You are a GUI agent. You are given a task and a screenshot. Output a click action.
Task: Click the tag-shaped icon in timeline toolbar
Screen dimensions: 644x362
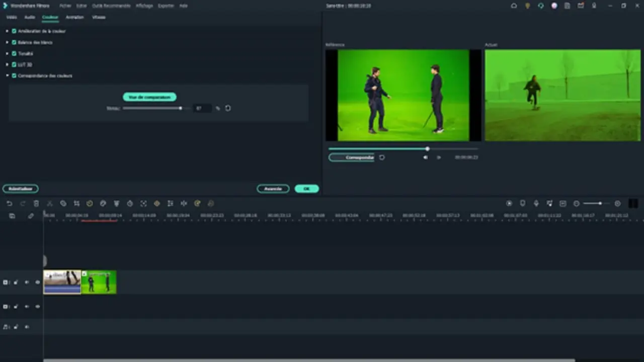pyautogui.click(x=63, y=204)
